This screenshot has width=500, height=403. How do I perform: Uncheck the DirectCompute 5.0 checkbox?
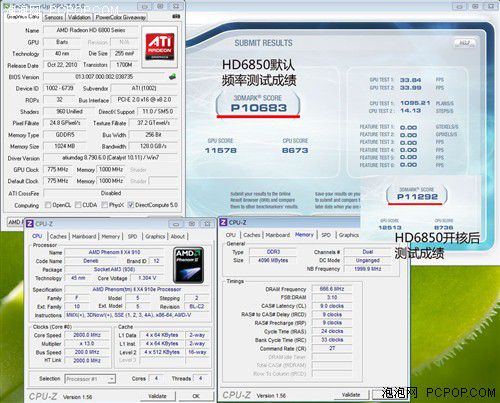(x=131, y=205)
